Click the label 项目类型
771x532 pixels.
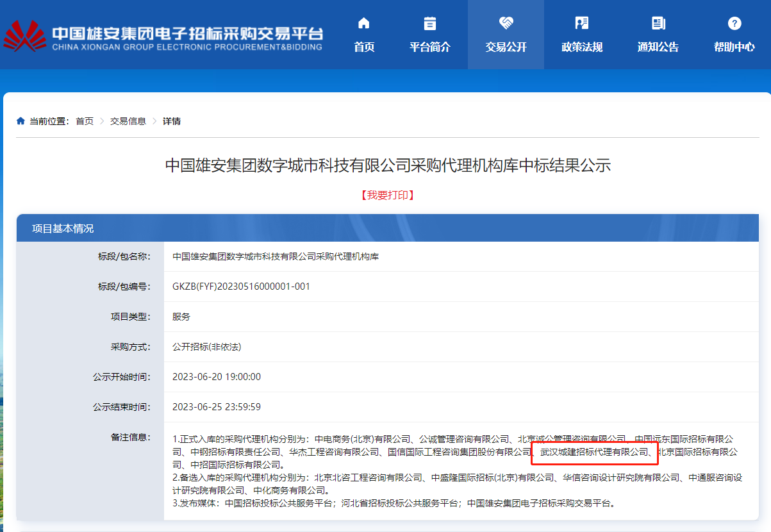(131, 317)
